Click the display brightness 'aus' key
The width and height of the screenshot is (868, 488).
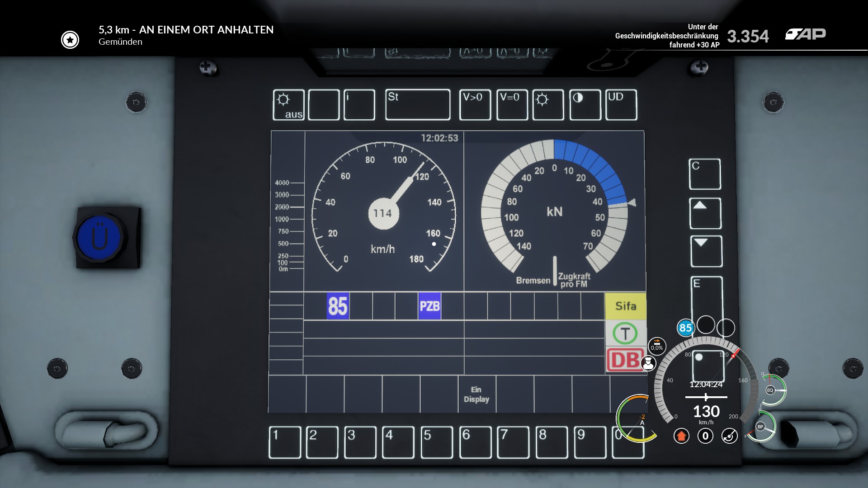(x=288, y=105)
